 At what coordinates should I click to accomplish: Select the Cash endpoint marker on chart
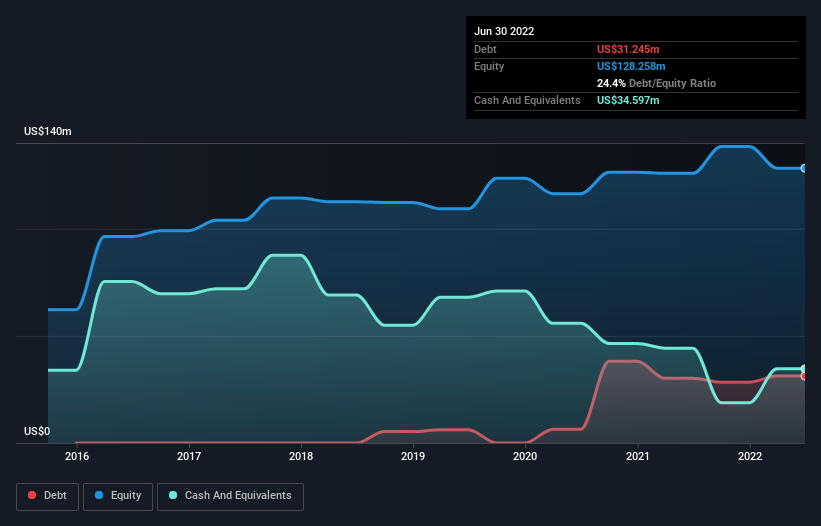click(804, 369)
